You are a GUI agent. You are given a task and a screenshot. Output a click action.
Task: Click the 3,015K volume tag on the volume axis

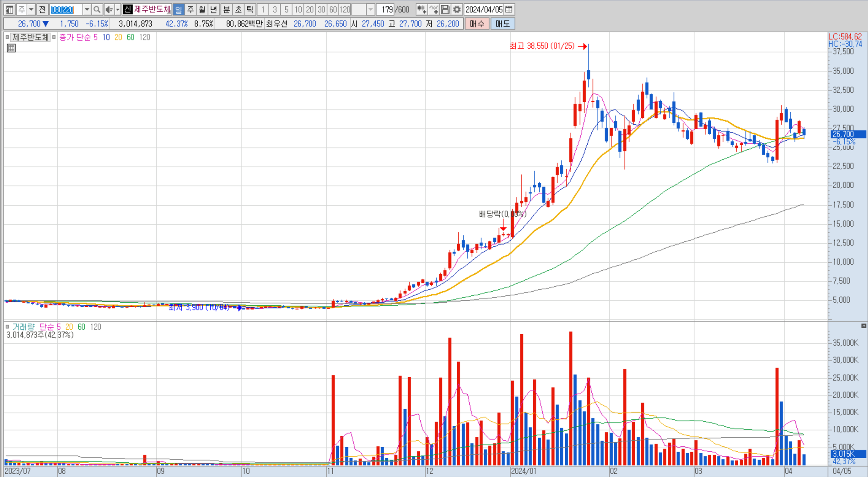(848, 454)
